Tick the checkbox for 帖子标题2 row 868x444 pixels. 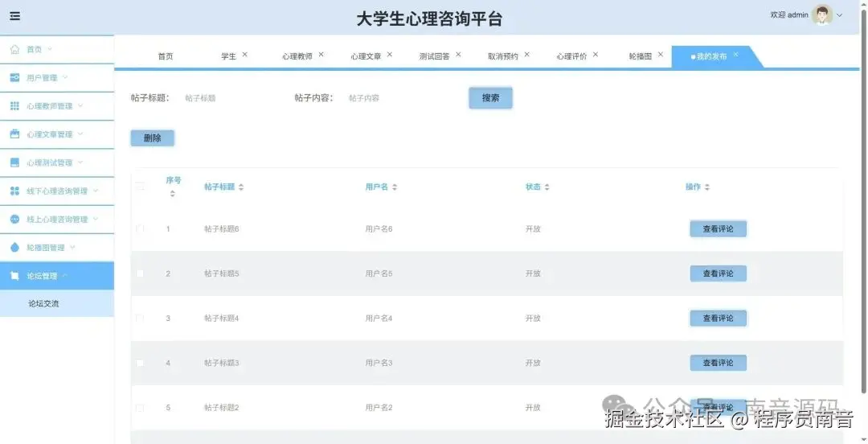point(140,408)
